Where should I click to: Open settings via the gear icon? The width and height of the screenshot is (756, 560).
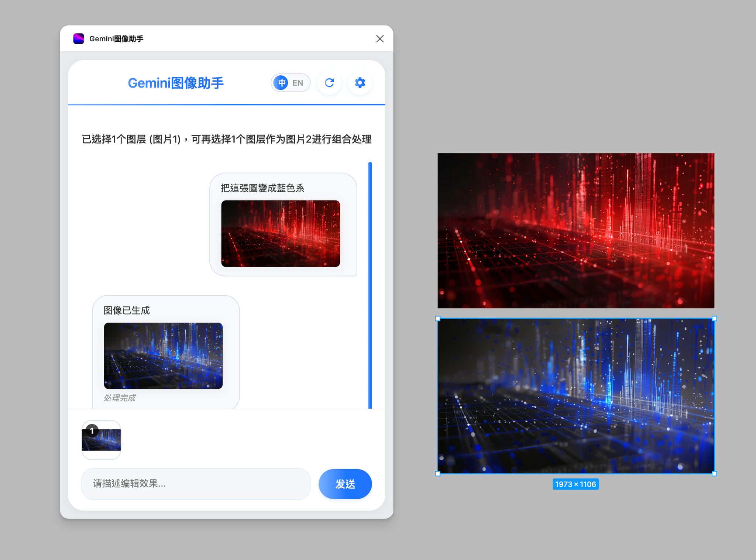pyautogui.click(x=360, y=83)
